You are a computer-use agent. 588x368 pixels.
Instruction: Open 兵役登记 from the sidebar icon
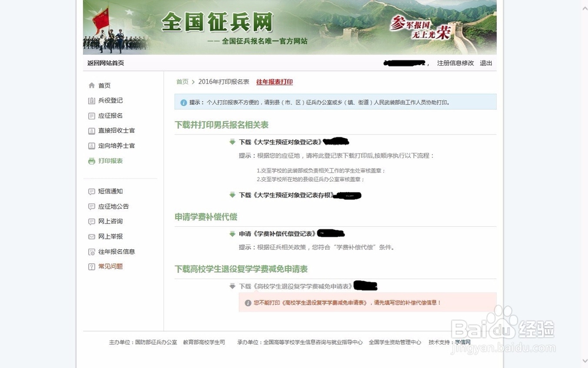92,101
